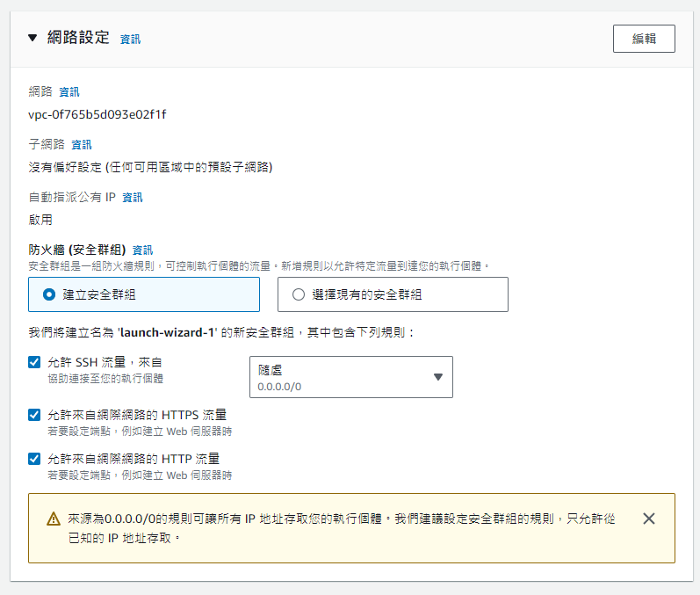Open 資訊 link next to 子網路

(x=82, y=145)
